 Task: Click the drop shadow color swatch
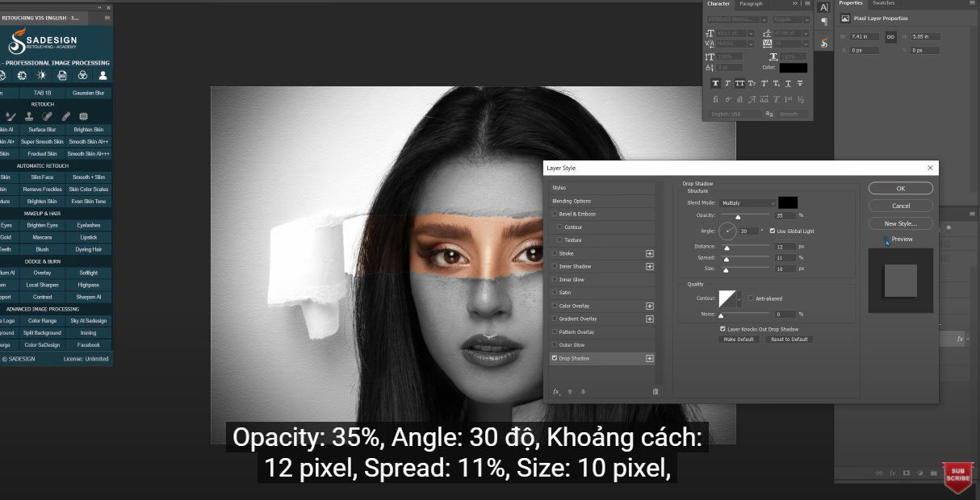tap(788, 202)
